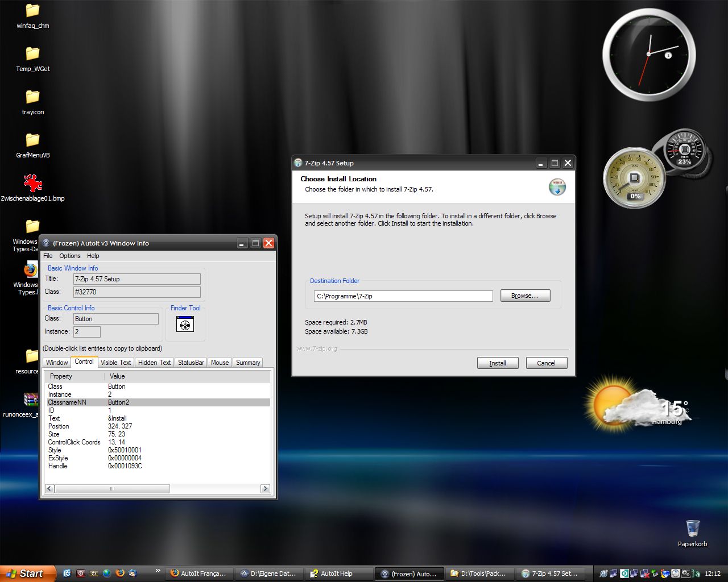The image size is (728, 582).
Task: Switch to the Summary tab
Action: click(248, 363)
